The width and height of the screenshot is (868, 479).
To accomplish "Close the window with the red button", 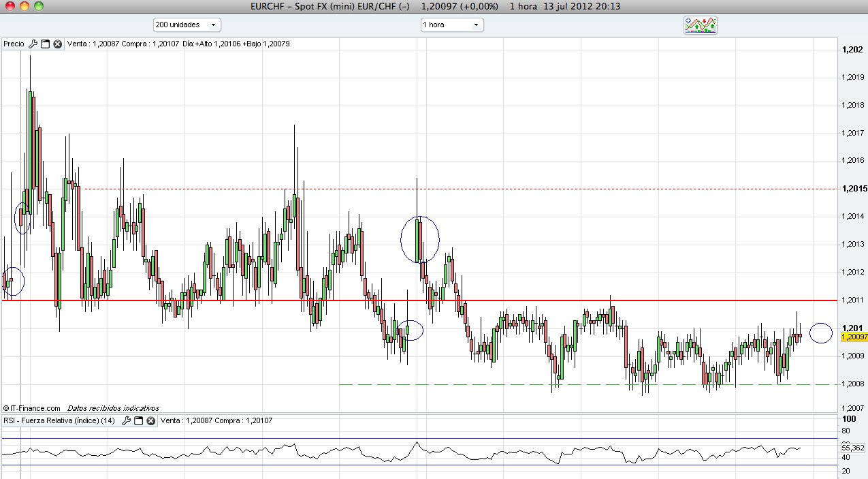I will [x=9, y=6].
